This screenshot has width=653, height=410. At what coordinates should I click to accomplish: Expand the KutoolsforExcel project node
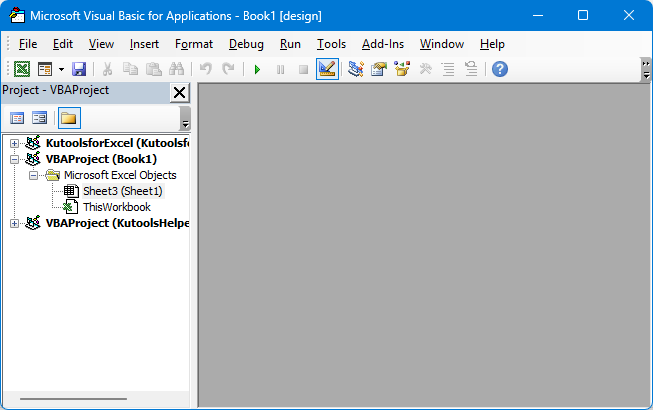point(15,143)
